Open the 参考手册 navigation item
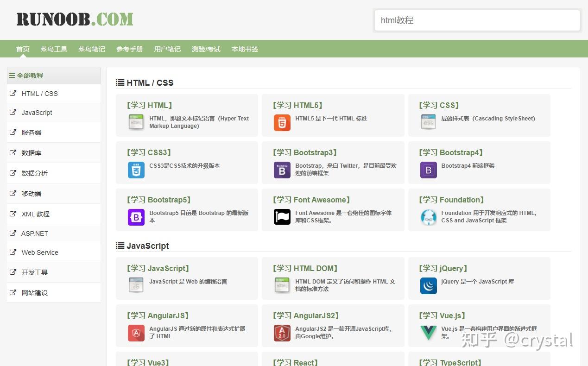 tap(130, 49)
